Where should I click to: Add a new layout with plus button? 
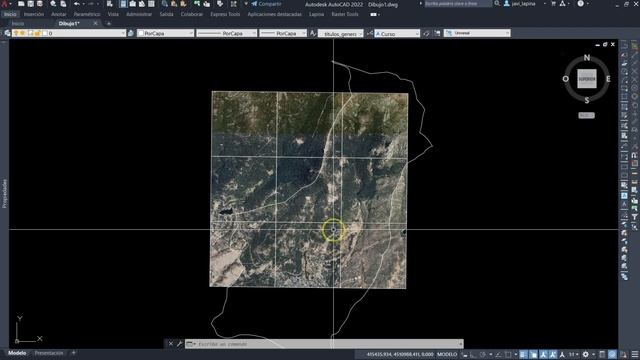[x=73, y=353]
